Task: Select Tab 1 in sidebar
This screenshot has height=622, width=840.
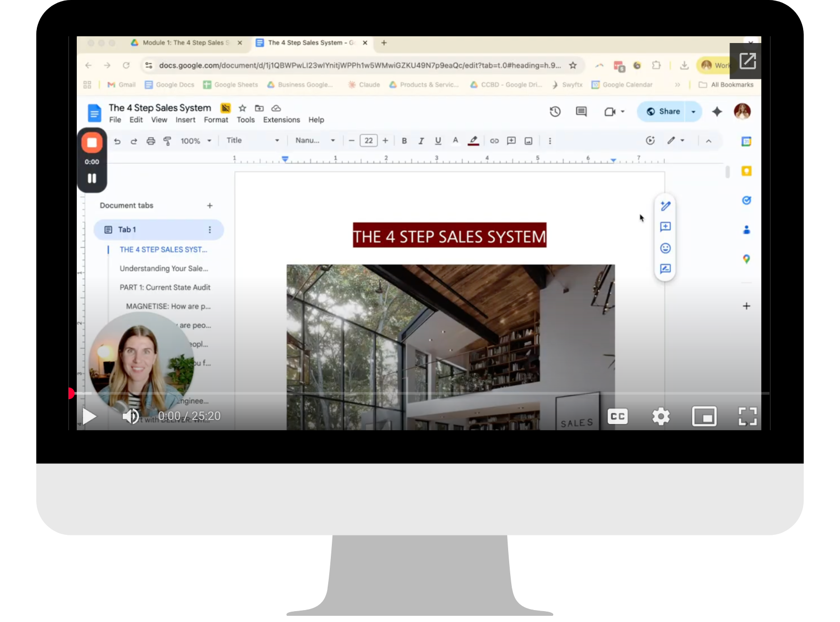Action: tap(159, 230)
